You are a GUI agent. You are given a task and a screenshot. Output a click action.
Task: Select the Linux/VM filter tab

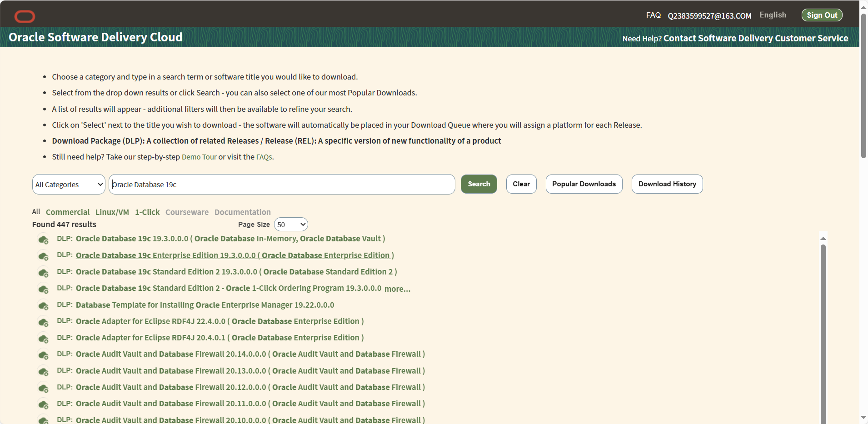(x=112, y=212)
